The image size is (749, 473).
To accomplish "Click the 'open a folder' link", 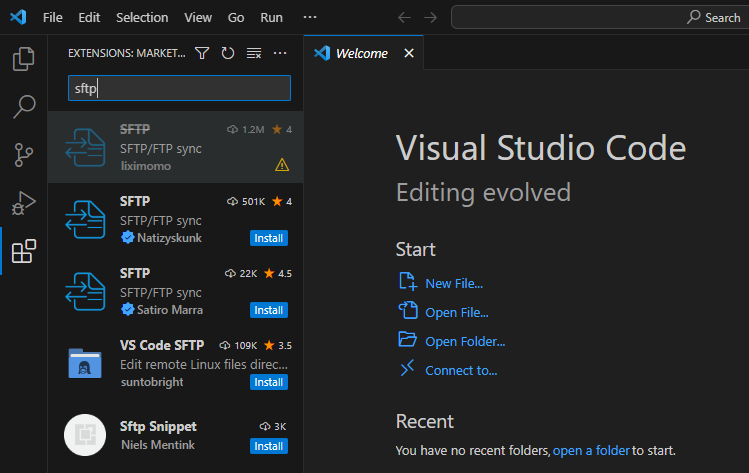I will click(591, 451).
